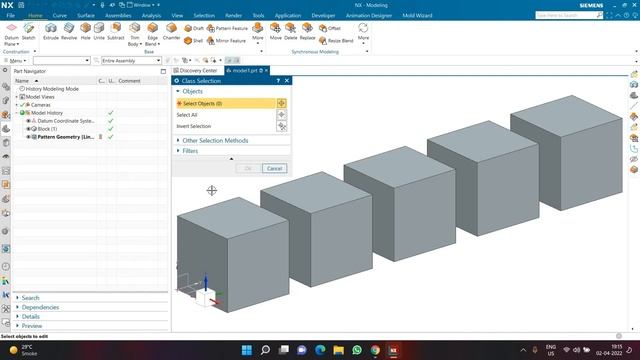The image size is (640, 360).
Task: Close the Class Selection dialog
Action: tap(287, 81)
